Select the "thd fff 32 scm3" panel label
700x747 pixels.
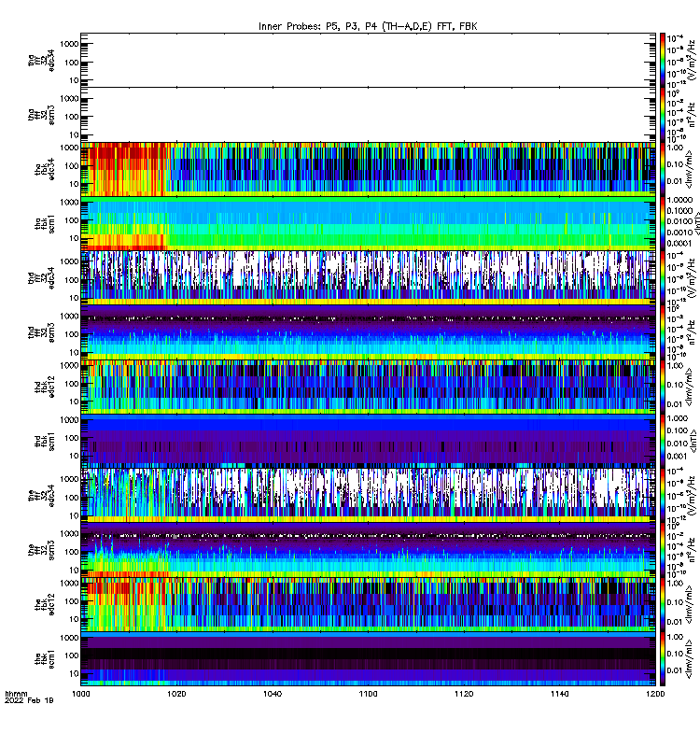coord(41,332)
